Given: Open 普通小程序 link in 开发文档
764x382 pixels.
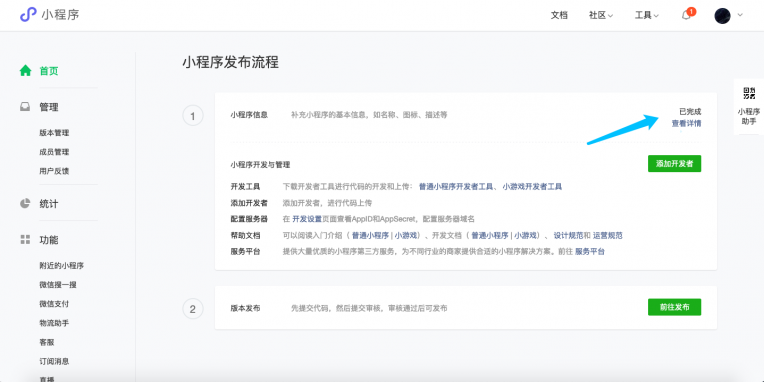Looking at the screenshot, I should pos(490,235).
